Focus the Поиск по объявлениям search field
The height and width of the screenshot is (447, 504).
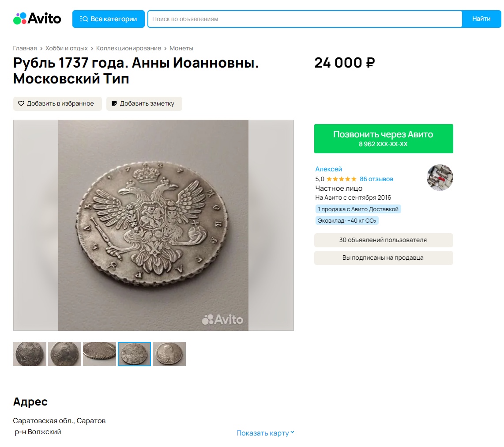point(305,19)
